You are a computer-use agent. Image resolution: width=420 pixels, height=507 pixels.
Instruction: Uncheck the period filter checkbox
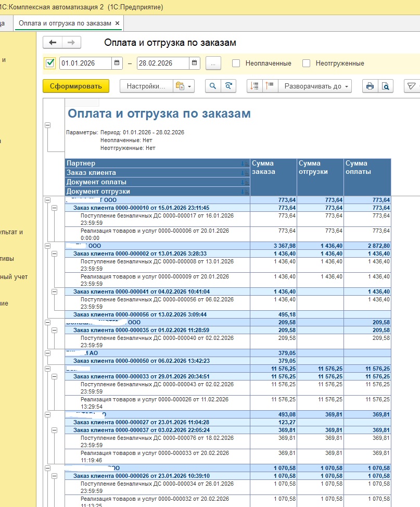(x=50, y=64)
